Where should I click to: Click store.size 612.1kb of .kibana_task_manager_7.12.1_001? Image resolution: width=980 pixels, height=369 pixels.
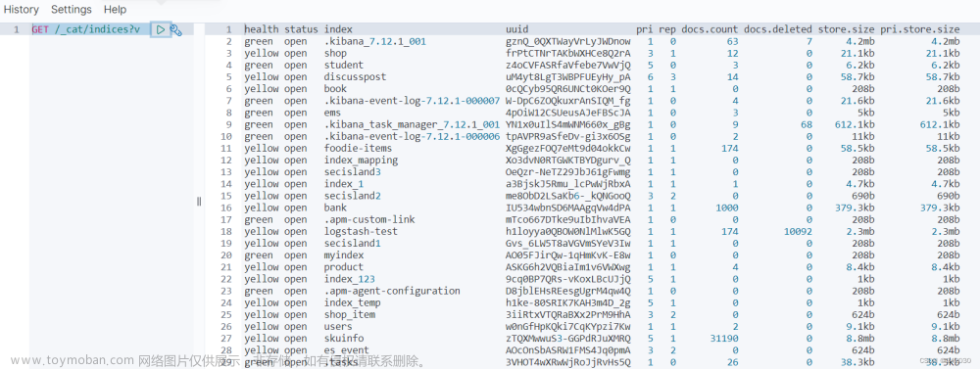coord(855,124)
